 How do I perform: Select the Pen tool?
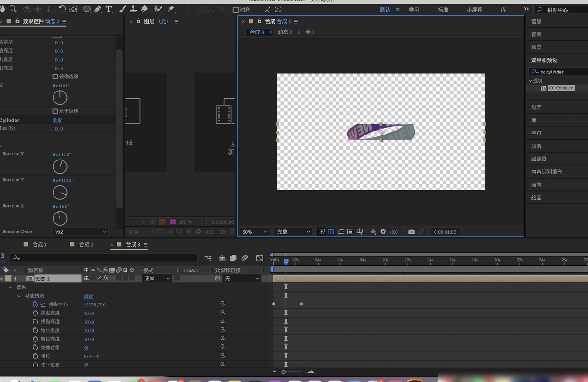click(98, 9)
